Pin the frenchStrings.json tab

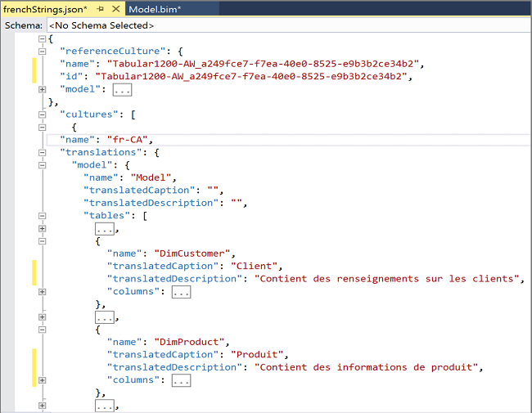click(100, 9)
